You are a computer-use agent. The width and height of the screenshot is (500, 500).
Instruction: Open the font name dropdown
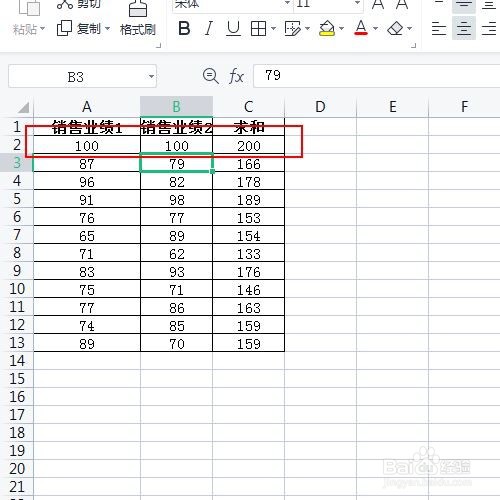coord(287,3)
